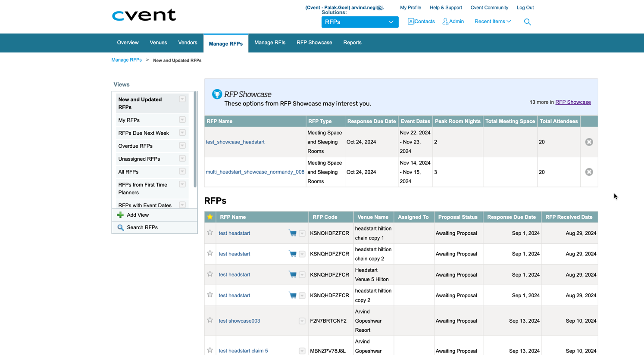Open the search magnifier icon in header
The height and width of the screenshot is (355, 644).
click(527, 22)
